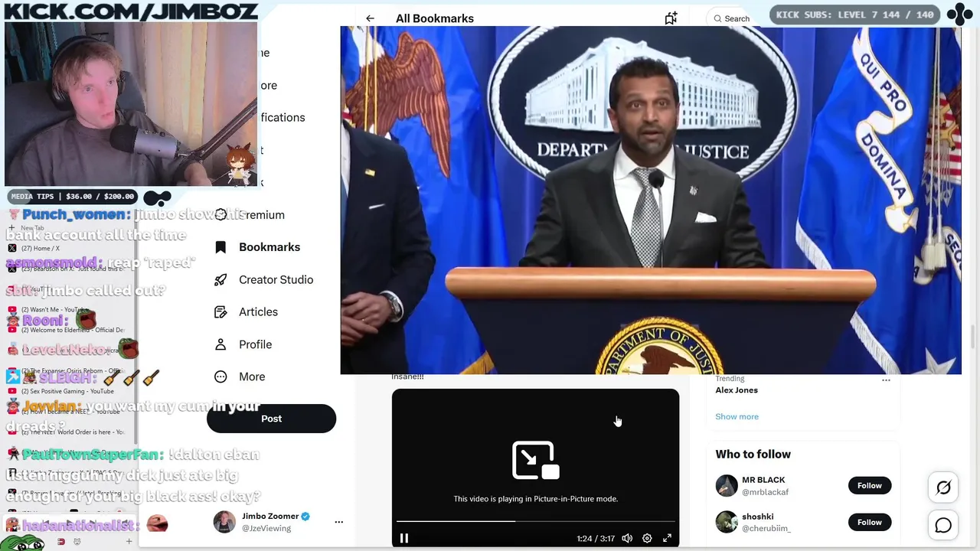
Task: Click the @cherubiim_ handle
Action: click(x=766, y=529)
